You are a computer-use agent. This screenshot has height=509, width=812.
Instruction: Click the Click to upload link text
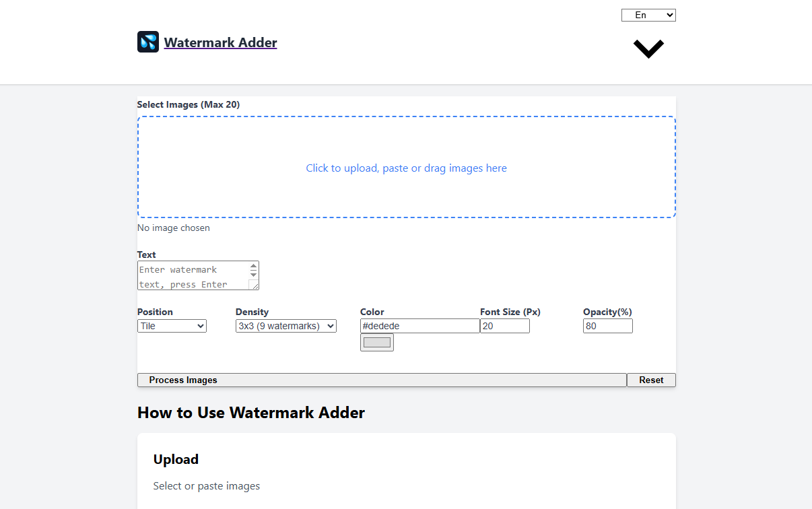point(406,168)
